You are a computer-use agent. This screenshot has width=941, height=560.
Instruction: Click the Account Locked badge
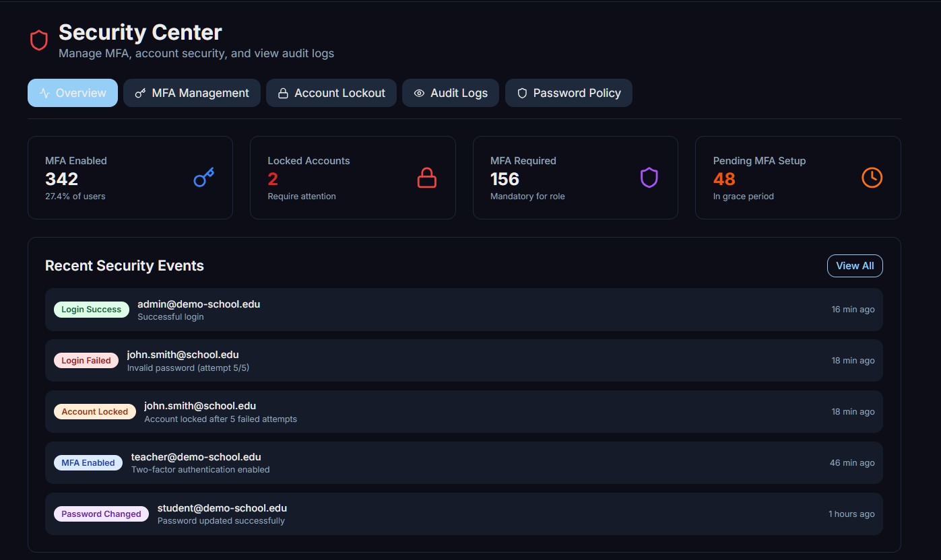tap(94, 412)
